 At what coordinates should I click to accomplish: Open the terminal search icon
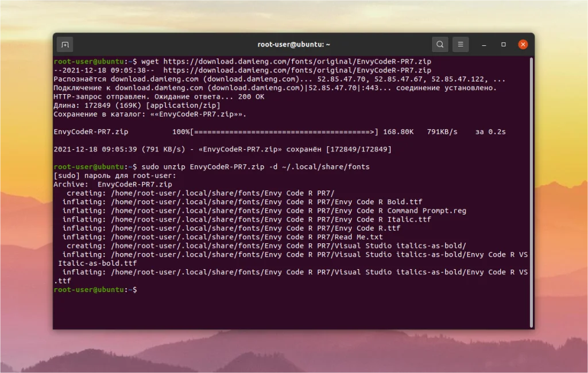[440, 44]
